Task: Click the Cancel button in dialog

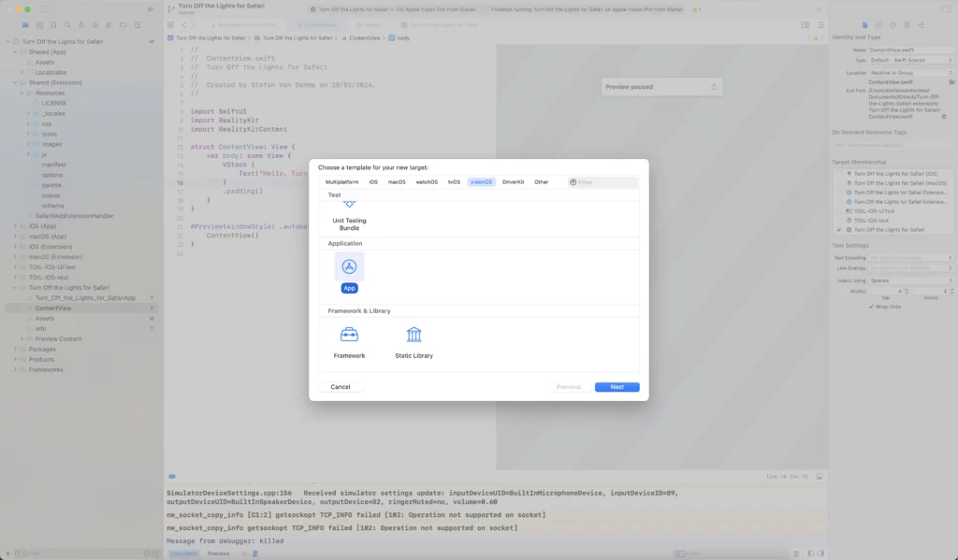Action: tap(341, 387)
